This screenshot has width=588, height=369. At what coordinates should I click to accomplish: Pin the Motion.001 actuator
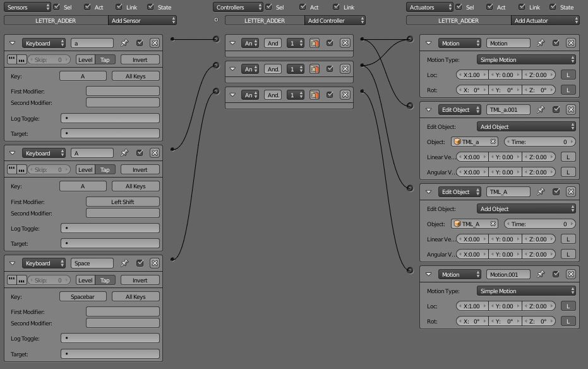pyautogui.click(x=541, y=274)
